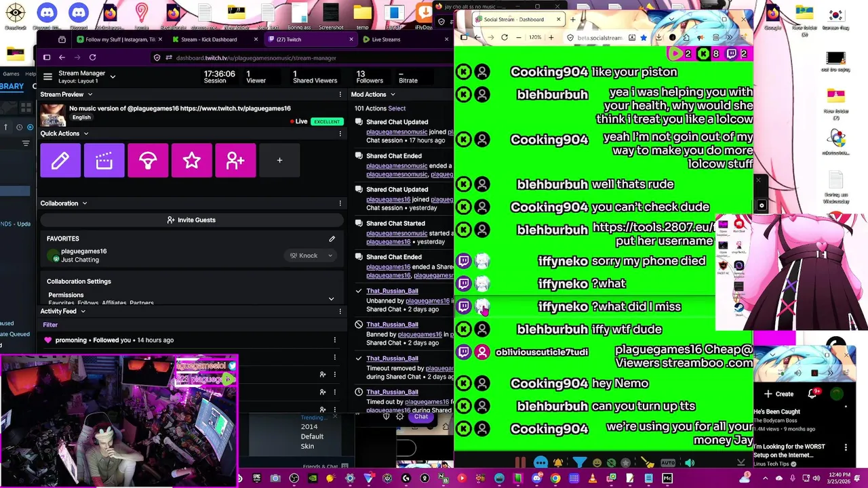868x488 pixels.
Task: Open the Stream Manager hamburger menu
Action: tap(47, 77)
